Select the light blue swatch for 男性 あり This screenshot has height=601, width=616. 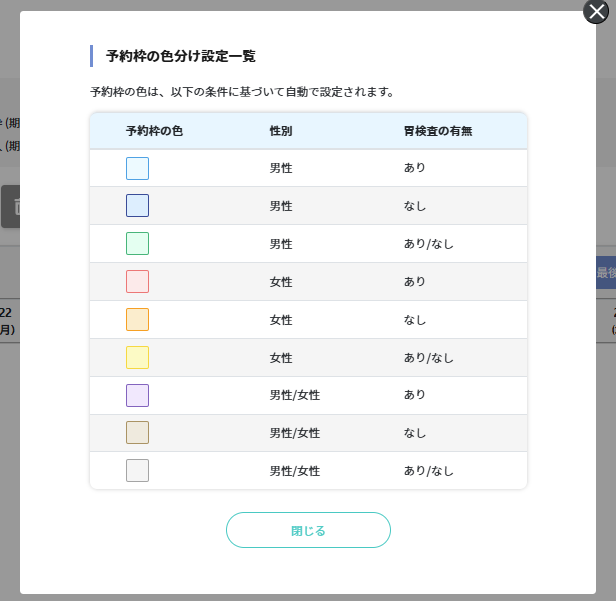pyautogui.click(x=137, y=168)
